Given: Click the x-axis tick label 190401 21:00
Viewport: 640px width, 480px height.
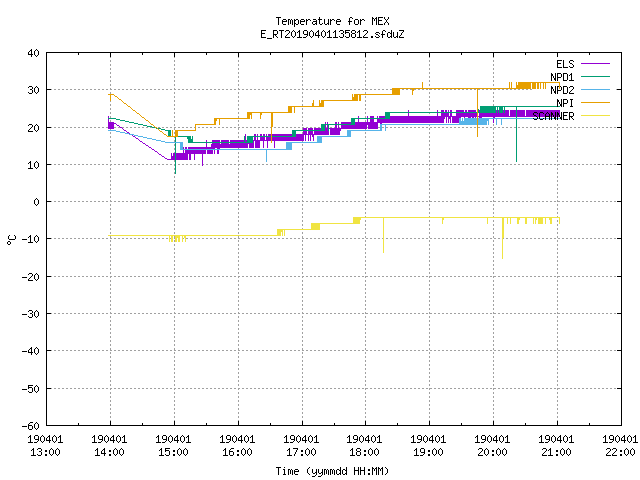Looking at the screenshot, I should (556, 445).
